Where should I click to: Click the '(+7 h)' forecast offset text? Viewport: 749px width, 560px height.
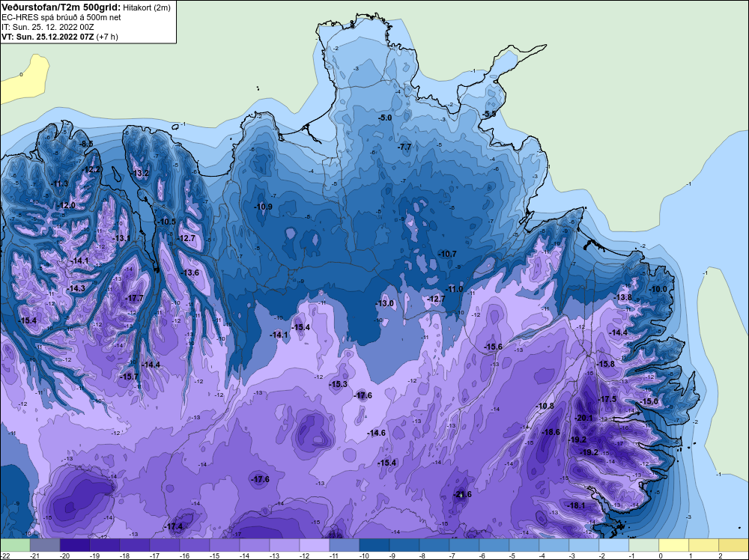click(x=107, y=37)
